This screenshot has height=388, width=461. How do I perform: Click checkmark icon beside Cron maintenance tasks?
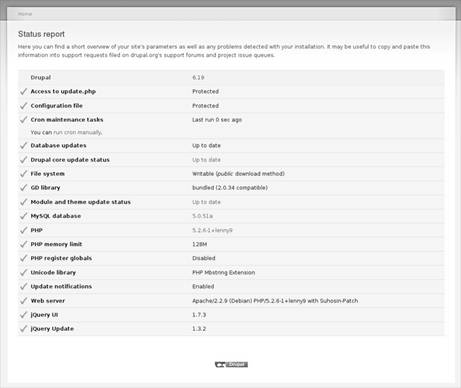tap(23, 120)
